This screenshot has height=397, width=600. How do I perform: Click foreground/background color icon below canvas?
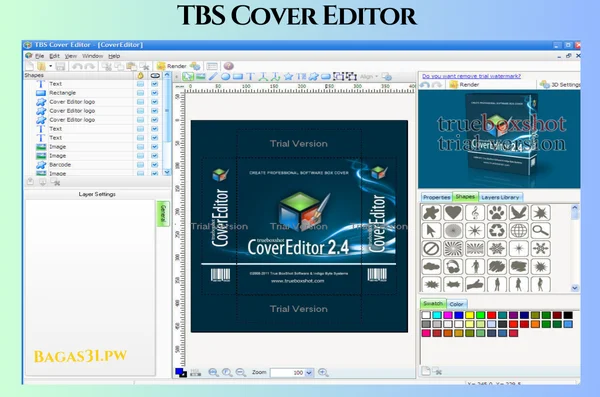point(181,372)
